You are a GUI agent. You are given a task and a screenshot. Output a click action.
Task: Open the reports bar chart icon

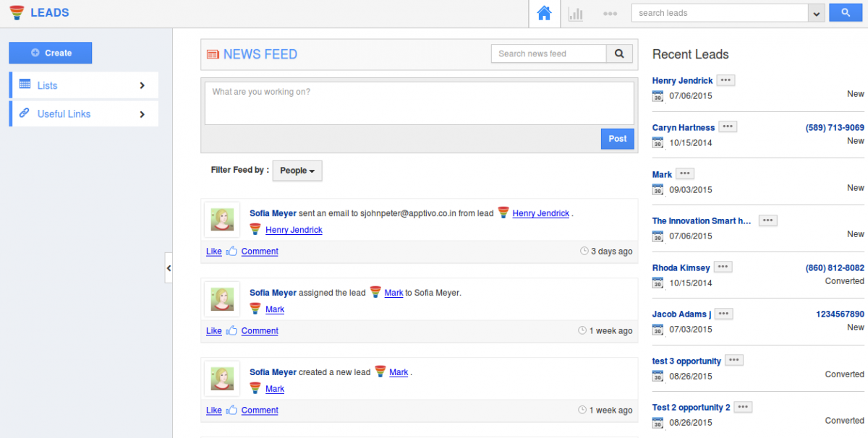coord(576,14)
